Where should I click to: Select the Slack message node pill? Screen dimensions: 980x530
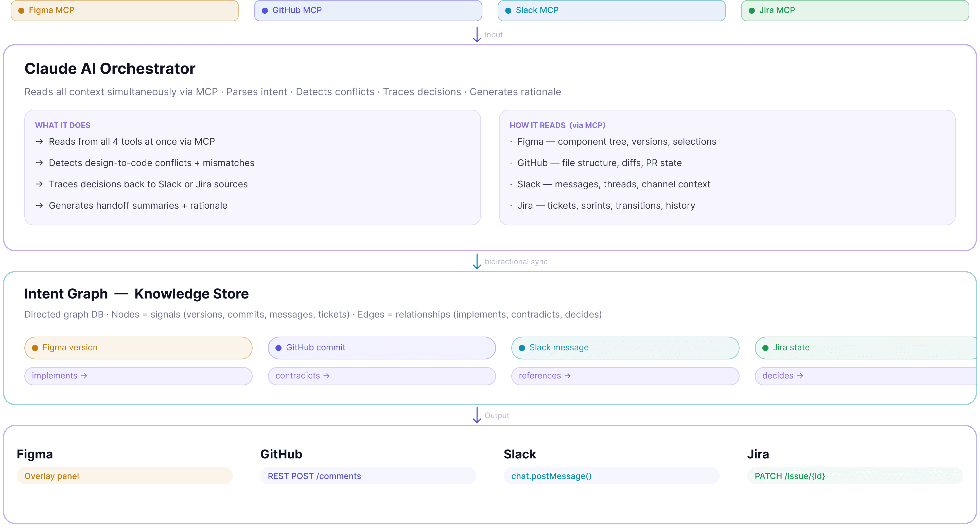625,348
